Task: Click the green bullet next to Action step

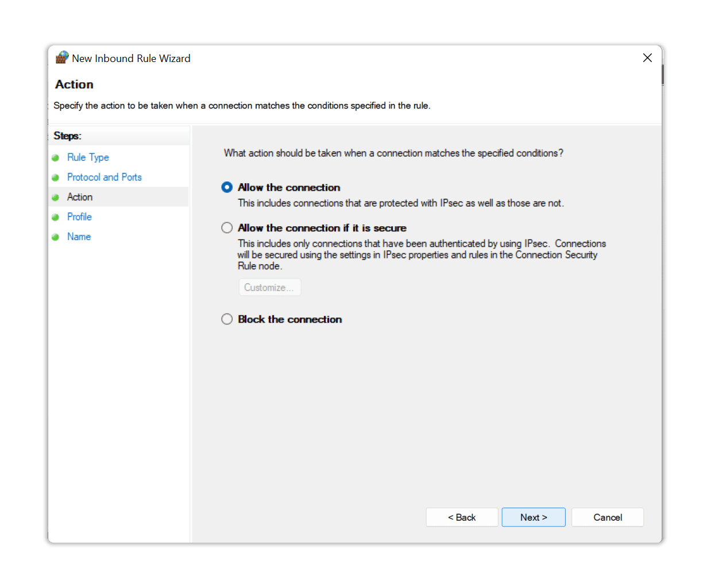Action: coord(56,198)
